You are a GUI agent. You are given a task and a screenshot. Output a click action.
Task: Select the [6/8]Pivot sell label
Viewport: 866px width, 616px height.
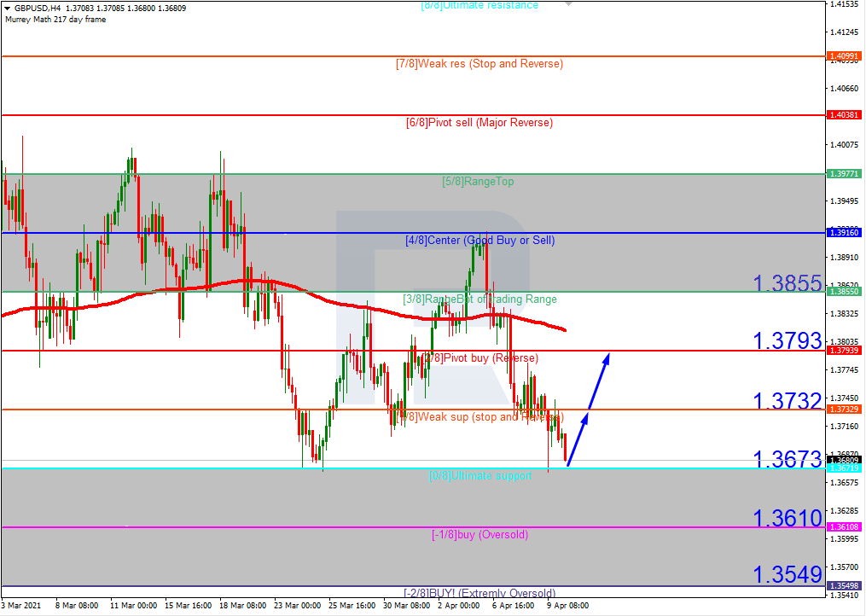479,123
